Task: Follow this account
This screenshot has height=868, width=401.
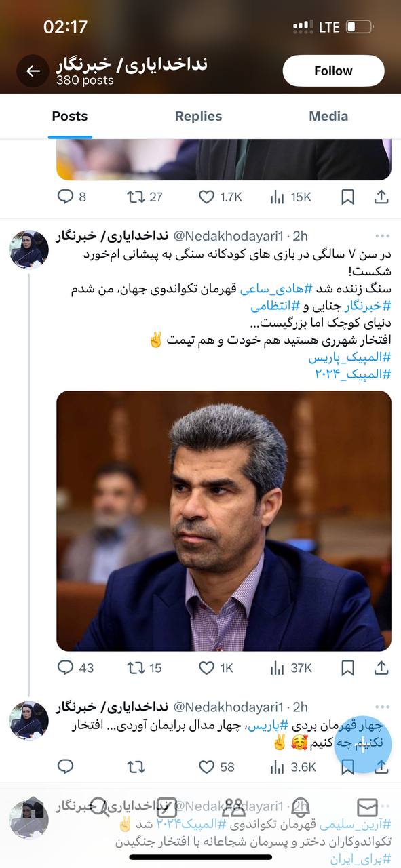Action: pos(333,71)
